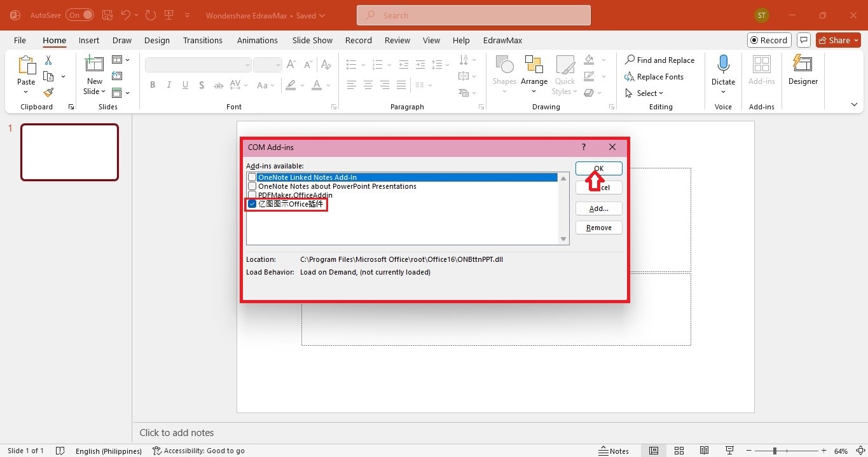Align text left in Paragraph group

tap(352, 85)
